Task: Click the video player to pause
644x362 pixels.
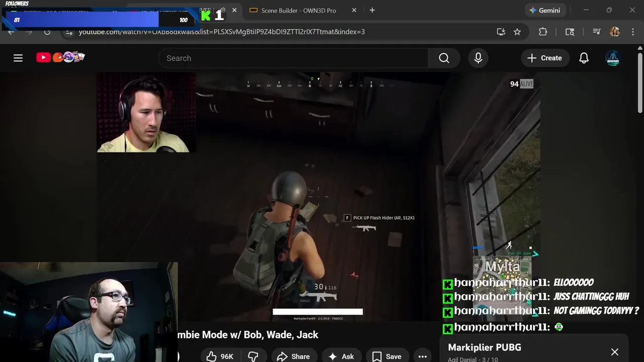Action: coord(318,196)
